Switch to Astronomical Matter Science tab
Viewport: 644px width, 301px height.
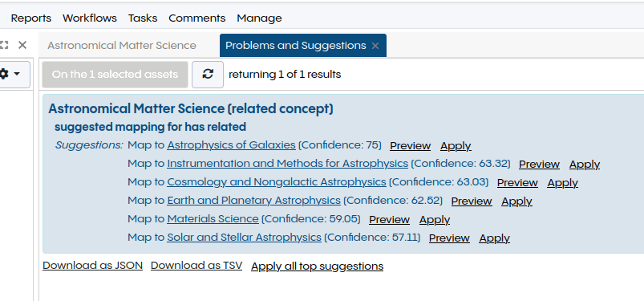click(122, 45)
